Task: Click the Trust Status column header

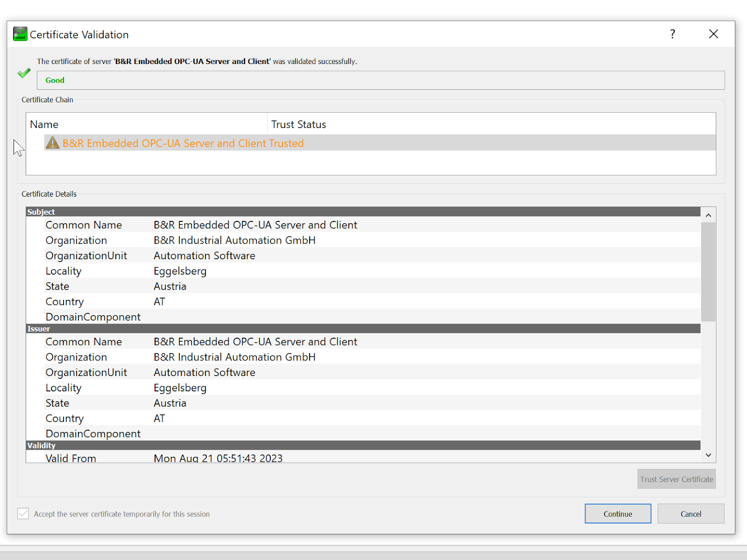Action: click(492, 124)
